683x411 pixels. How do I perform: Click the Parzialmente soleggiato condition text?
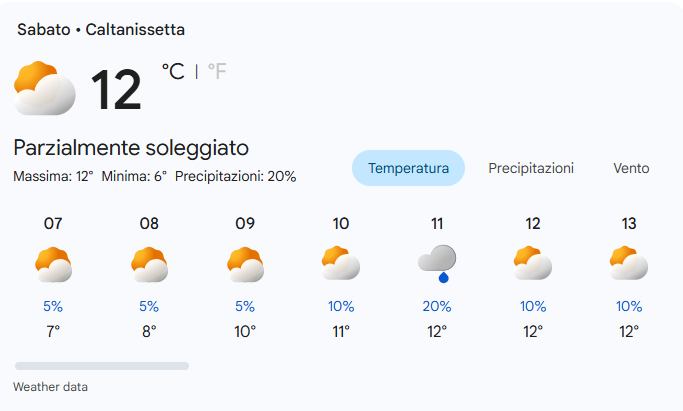tap(131, 148)
